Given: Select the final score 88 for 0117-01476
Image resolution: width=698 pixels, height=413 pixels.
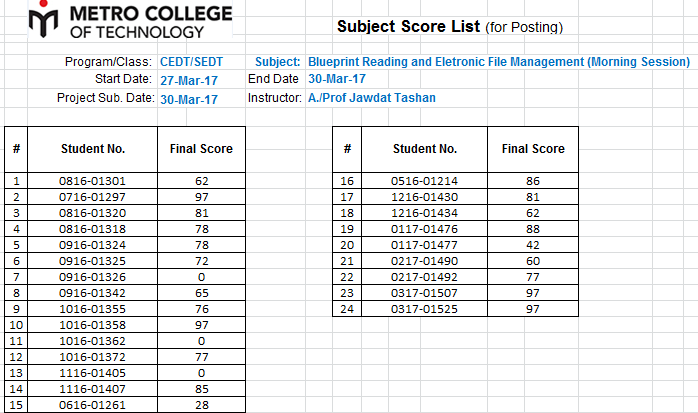Looking at the screenshot, I should pyautogui.click(x=533, y=229).
